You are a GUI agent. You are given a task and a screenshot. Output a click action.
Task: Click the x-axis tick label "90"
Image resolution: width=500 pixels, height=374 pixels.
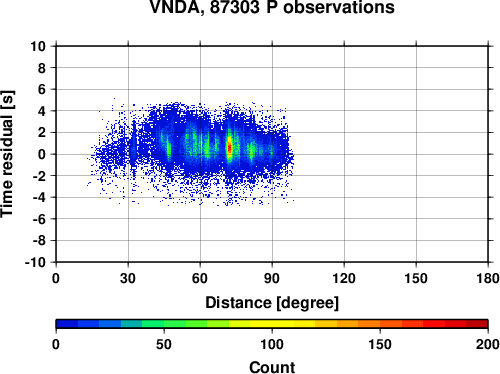pos(272,278)
